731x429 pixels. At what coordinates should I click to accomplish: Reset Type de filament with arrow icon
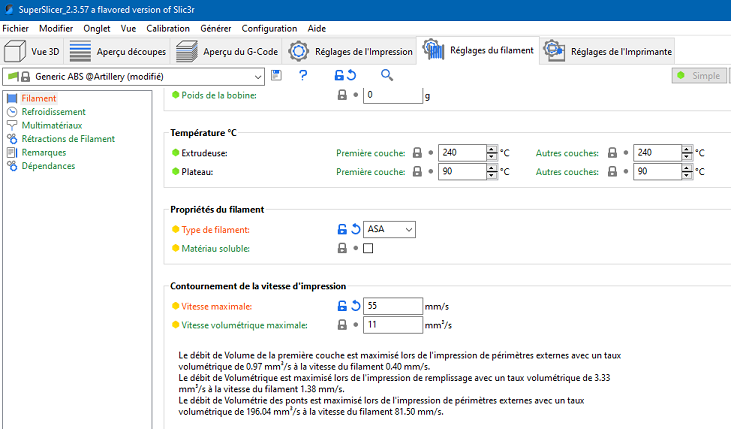click(356, 229)
